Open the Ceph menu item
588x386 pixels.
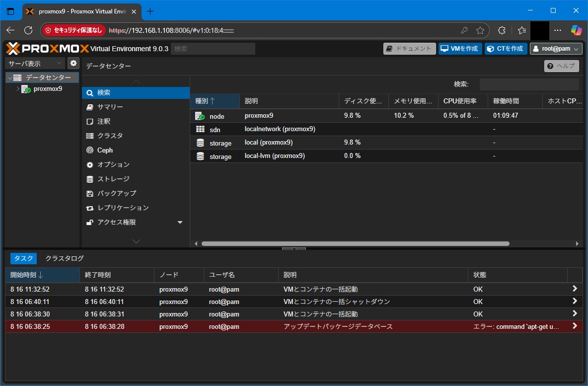tap(136, 150)
